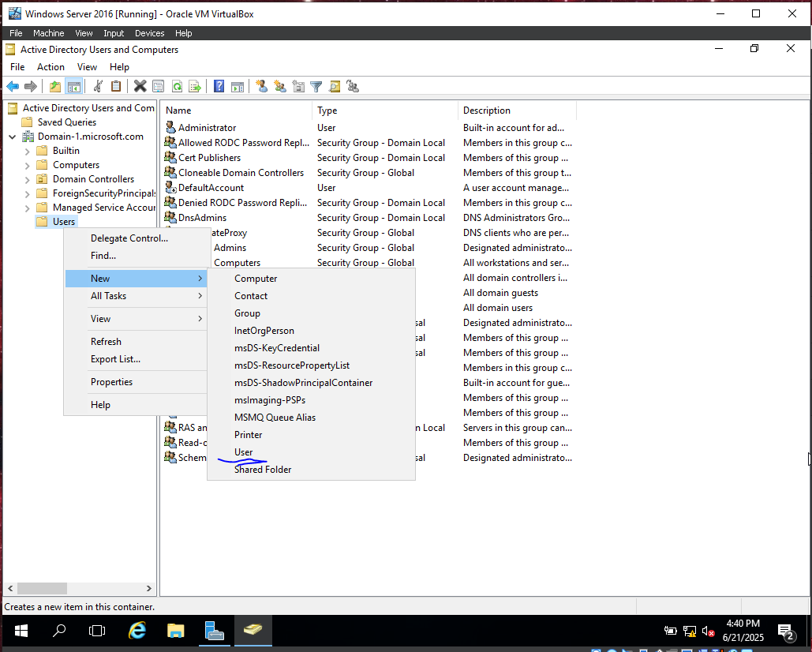Viewport: 812px width, 652px height.
Task: Sort list by Description column header
Action: click(x=517, y=111)
